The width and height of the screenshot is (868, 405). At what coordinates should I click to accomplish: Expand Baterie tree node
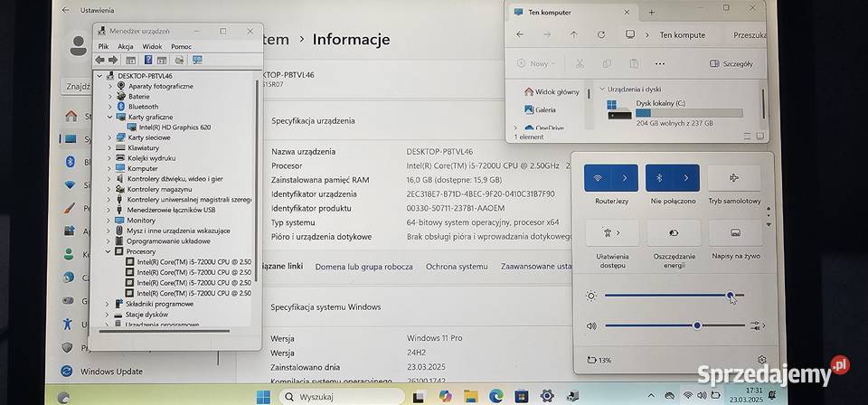(109, 96)
